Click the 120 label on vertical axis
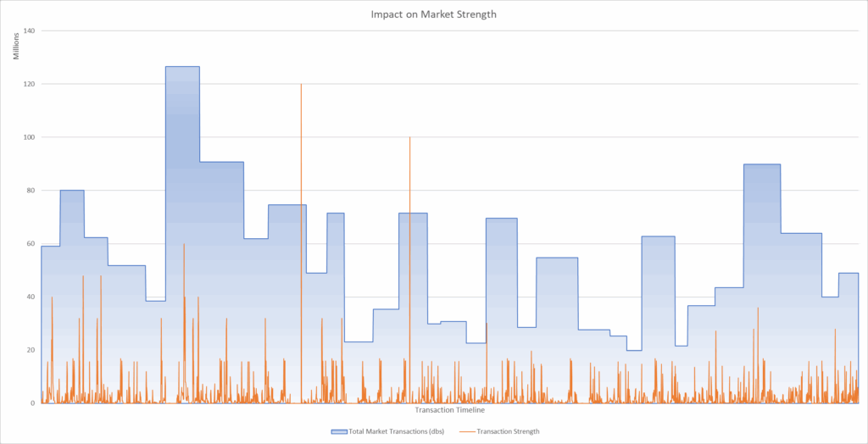The height and width of the screenshot is (444, 868). tap(29, 84)
